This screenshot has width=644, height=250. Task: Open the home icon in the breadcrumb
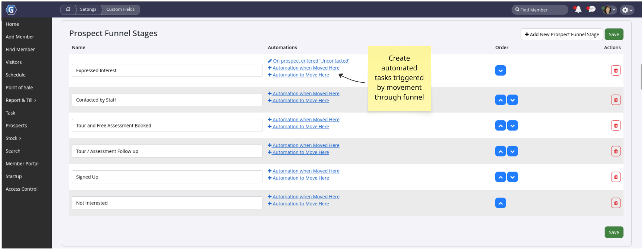(68, 9)
